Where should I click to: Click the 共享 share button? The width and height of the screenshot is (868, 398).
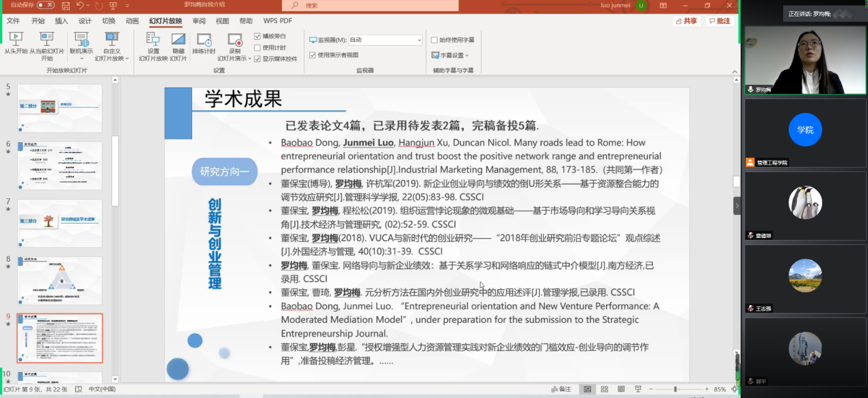click(686, 21)
